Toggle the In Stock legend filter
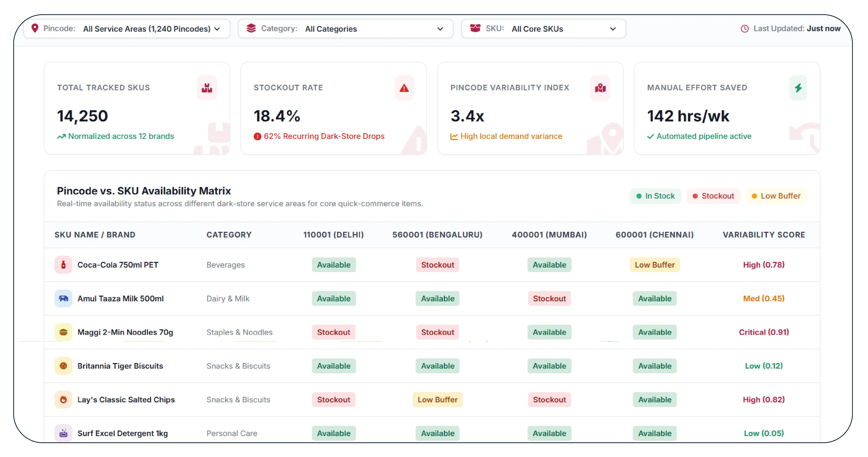The height and width of the screenshot is (457, 868). click(x=655, y=196)
